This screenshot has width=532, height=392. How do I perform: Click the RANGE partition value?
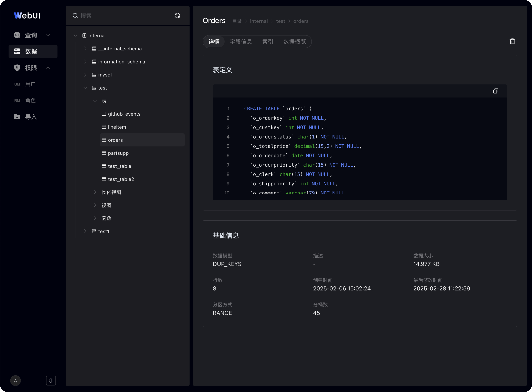pos(222,313)
